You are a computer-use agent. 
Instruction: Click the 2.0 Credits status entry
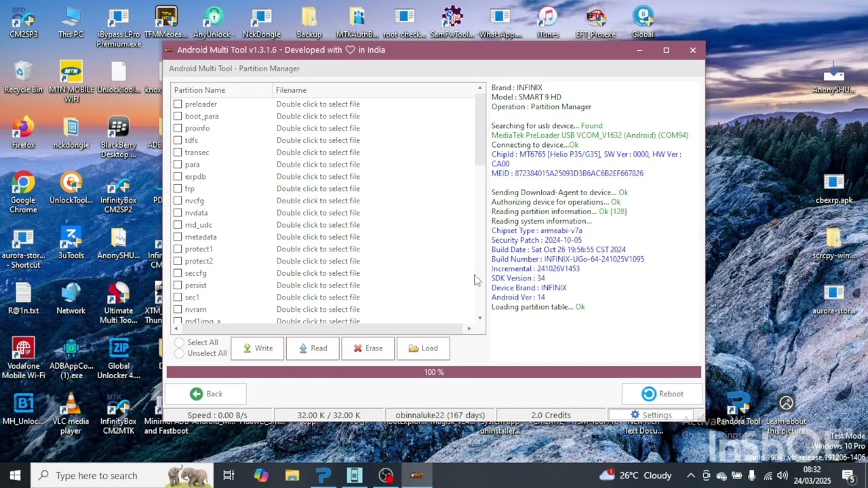point(551,415)
